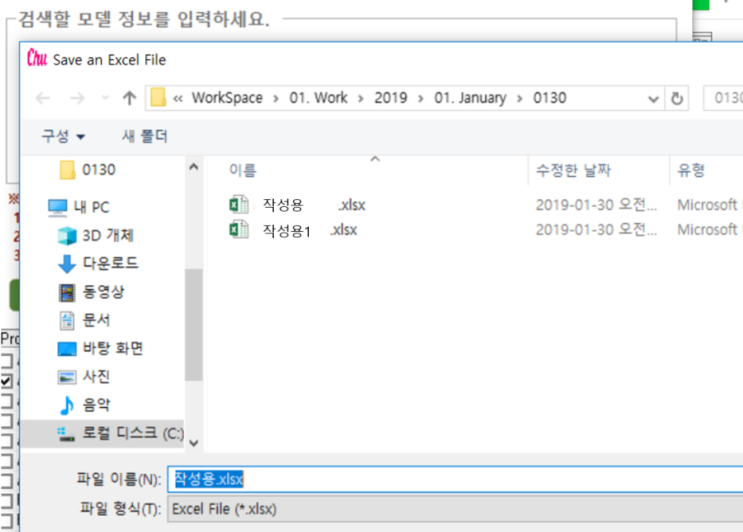Image resolution: width=743 pixels, height=532 pixels.
Task: Open 파일 형식 Excel File dropdown
Action: click(x=455, y=509)
